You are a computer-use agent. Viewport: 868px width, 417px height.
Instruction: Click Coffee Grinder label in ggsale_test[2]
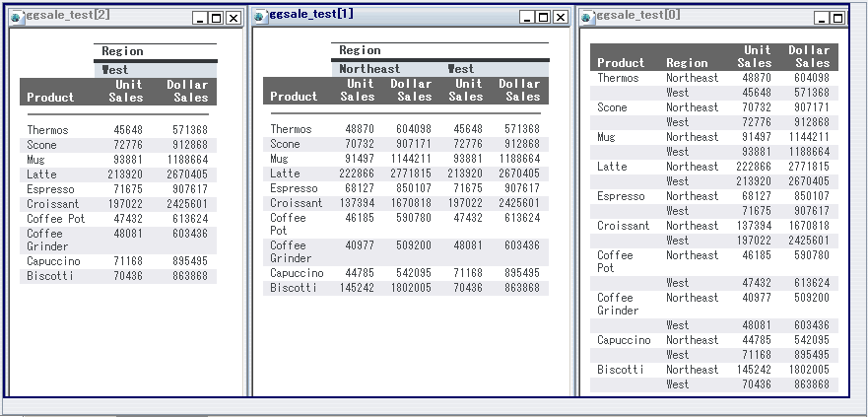47,241
